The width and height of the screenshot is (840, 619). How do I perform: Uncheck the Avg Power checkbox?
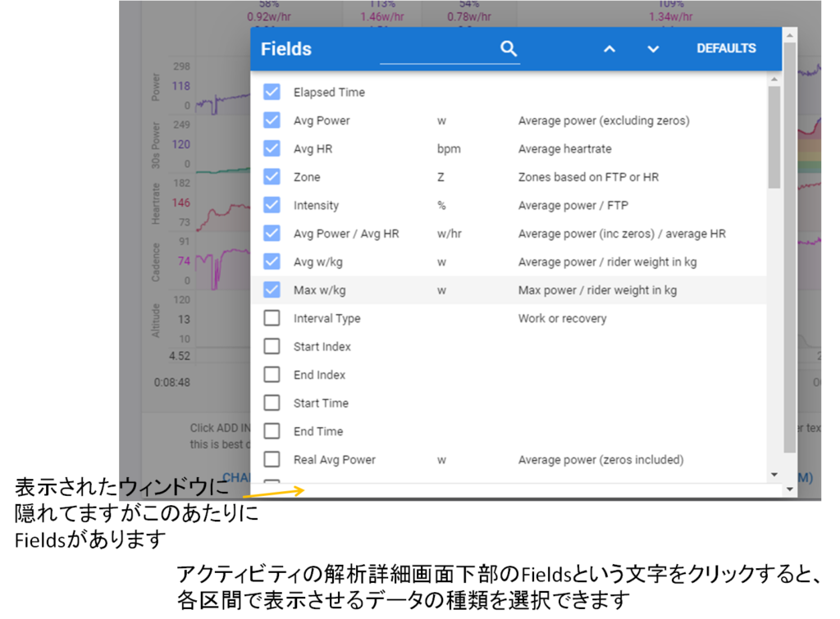point(272,120)
